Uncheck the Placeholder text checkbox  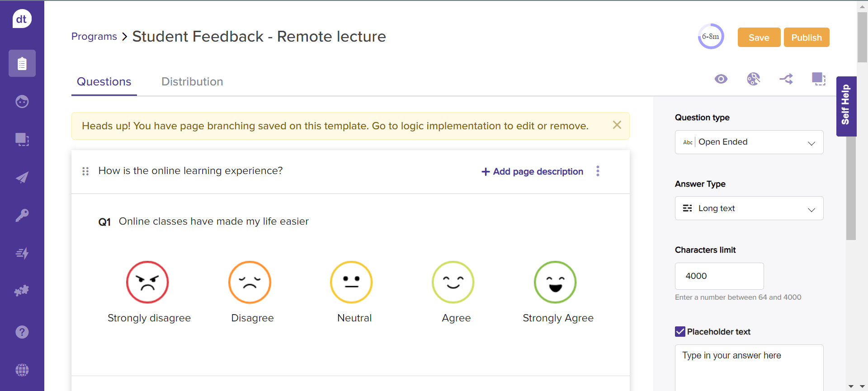tap(680, 332)
